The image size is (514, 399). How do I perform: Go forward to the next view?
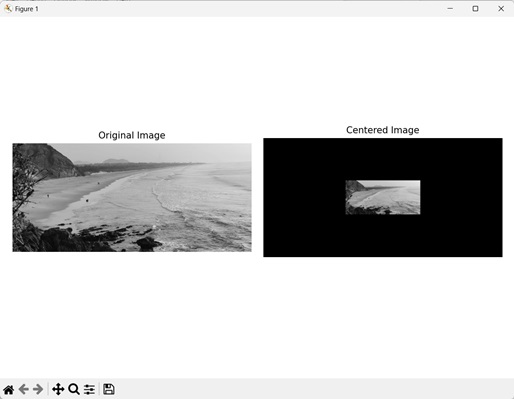38,389
